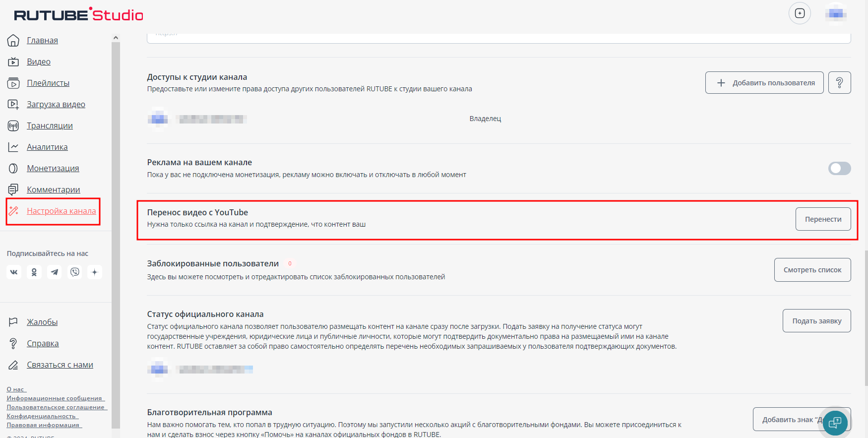Viewport: 868px width, 438px height.
Task: Click the upload icon beside Загрузка видео
Action: 13,104
